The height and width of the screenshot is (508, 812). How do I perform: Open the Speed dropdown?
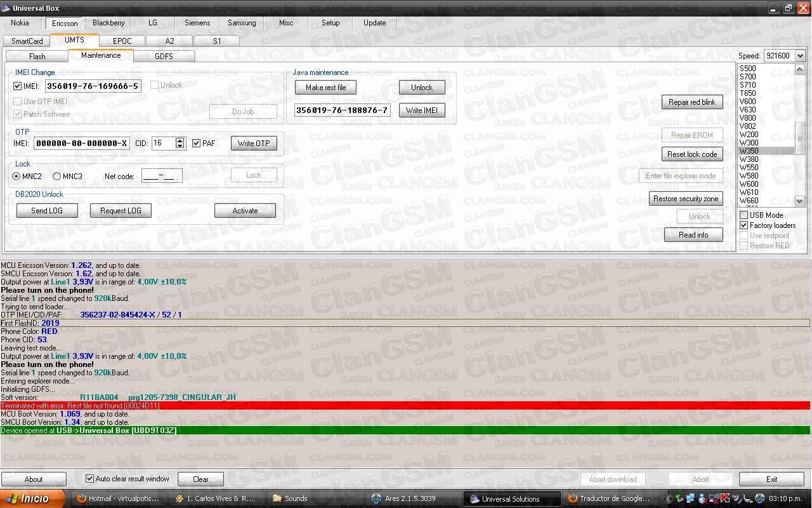pos(800,56)
